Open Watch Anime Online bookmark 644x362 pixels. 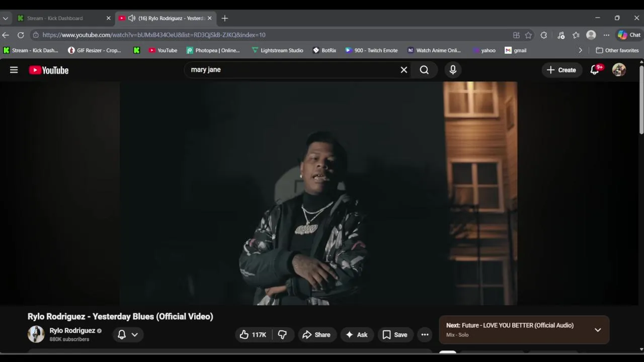click(x=434, y=50)
